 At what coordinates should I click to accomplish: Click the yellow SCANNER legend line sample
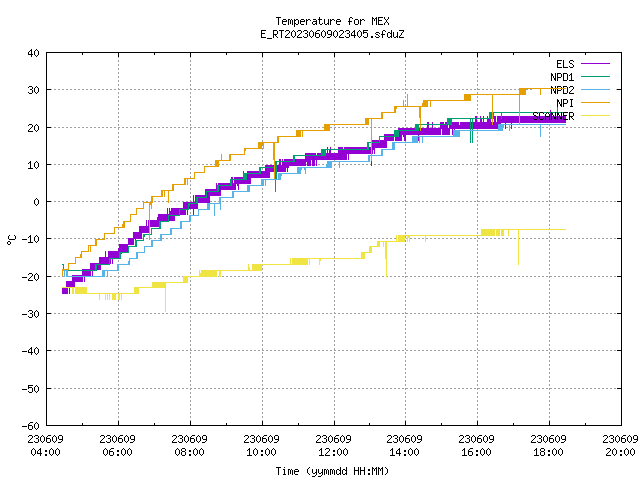click(x=596, y=116)
